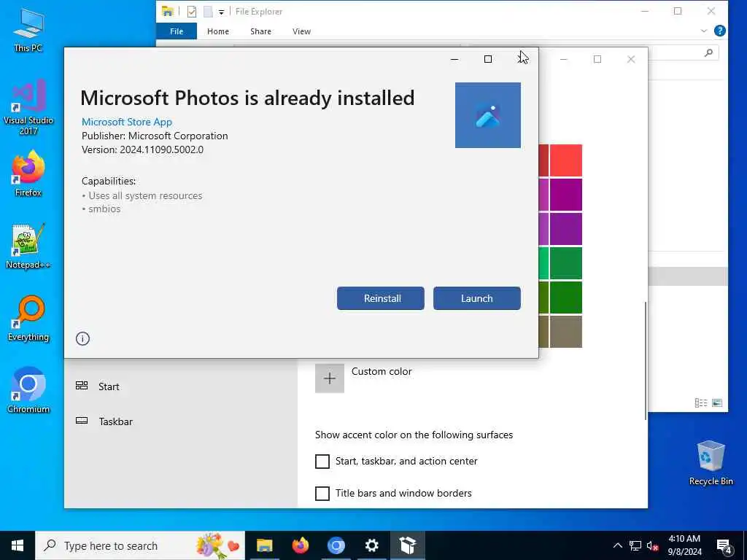Open Everything search desktop shortcut
The height and width of the screenshot is (560, 747).
pyautogui.click(x=28, y=319)
